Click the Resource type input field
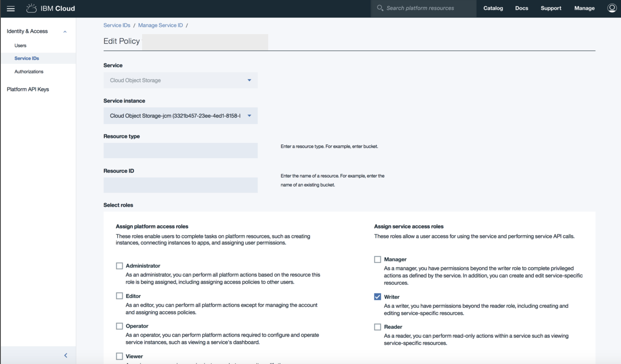The height and width of the screenshot is (364, 621). click(181, 151)
